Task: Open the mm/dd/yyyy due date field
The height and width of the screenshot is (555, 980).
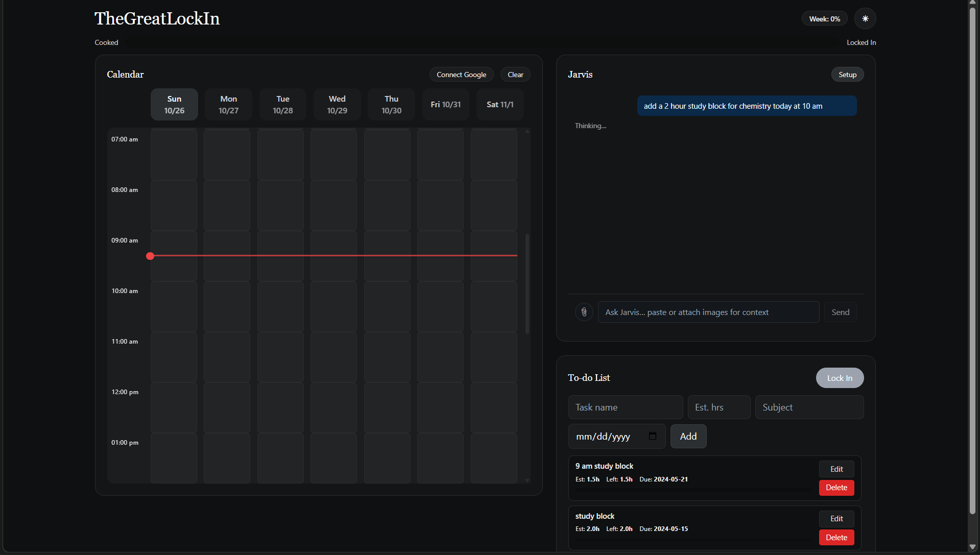Action: [617, 437]
